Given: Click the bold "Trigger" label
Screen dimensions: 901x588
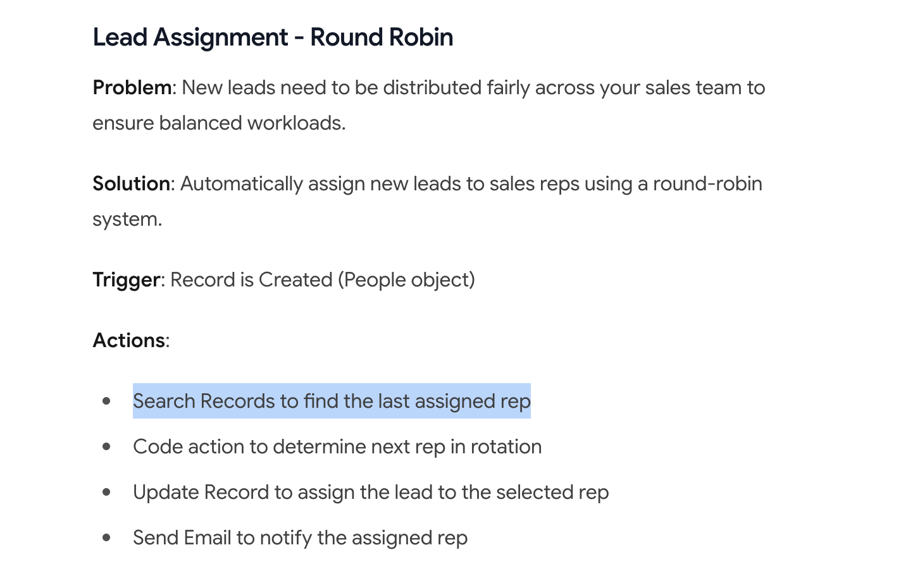Looking at the screenshot, I should [126, 279].
